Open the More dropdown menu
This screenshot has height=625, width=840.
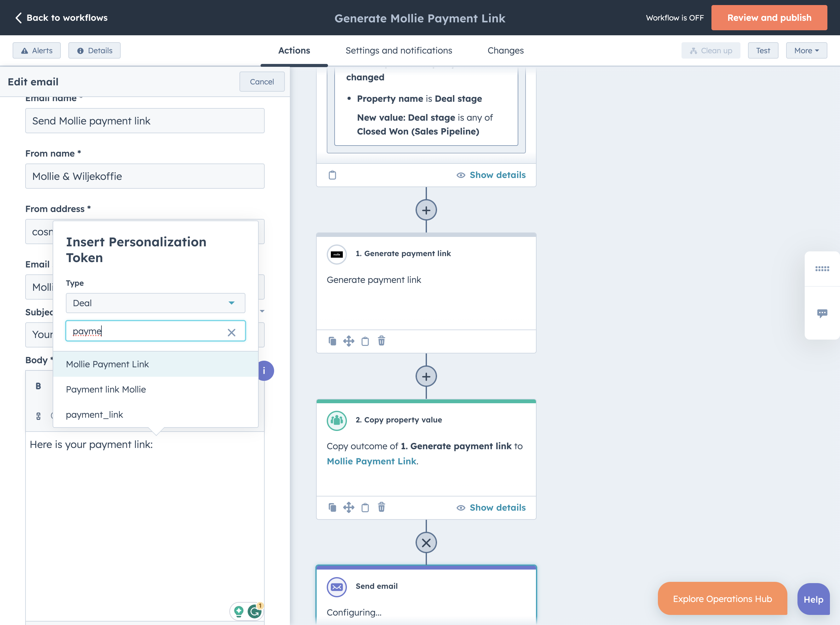coord(806,50)
